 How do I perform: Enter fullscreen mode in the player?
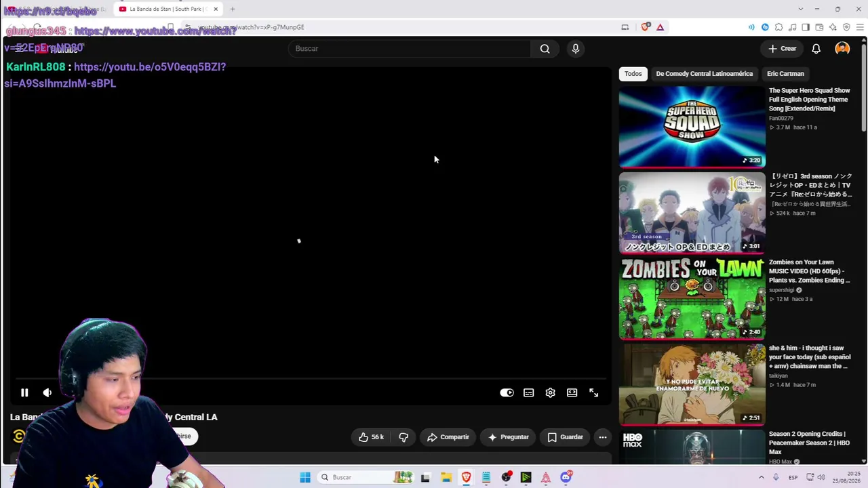tap(594, 392)
